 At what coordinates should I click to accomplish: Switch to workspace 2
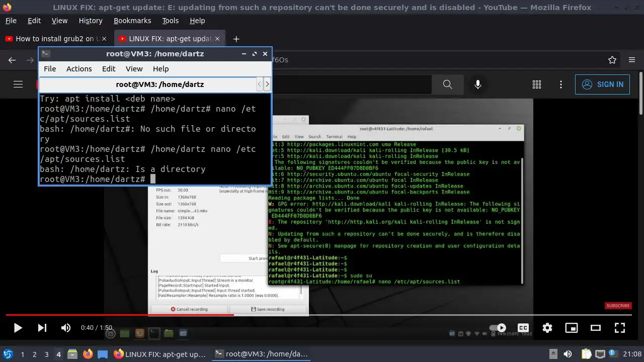tap(34, 354)
